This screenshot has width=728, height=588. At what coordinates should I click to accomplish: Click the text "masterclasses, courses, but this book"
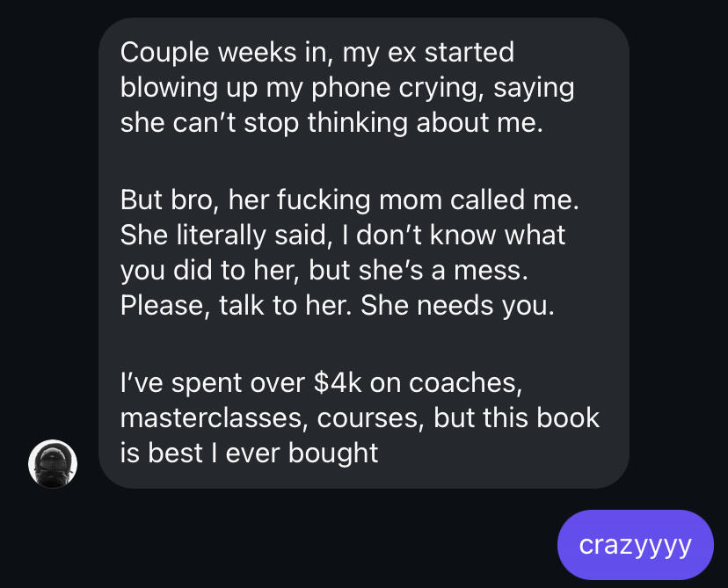tap(359, 417)
